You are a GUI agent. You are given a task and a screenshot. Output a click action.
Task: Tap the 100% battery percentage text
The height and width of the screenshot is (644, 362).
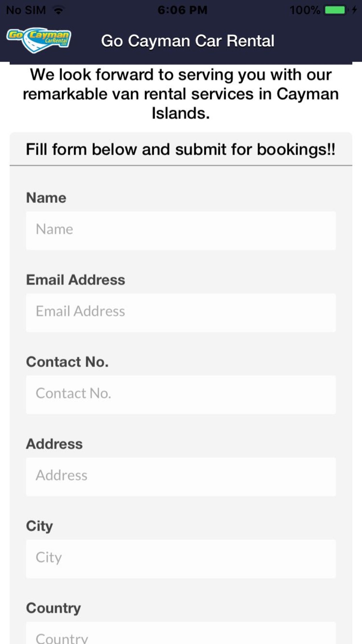tap(305, 10)
